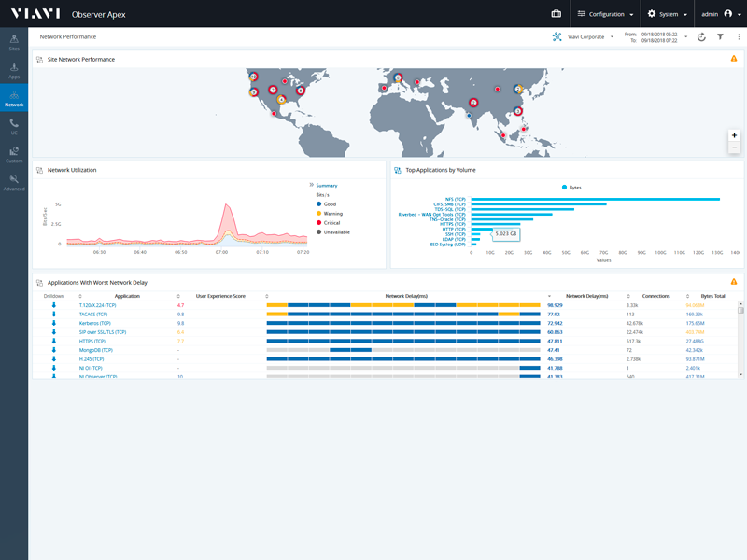Click the Applications With Worst Network Delay widget icon

tap(39, 283)
